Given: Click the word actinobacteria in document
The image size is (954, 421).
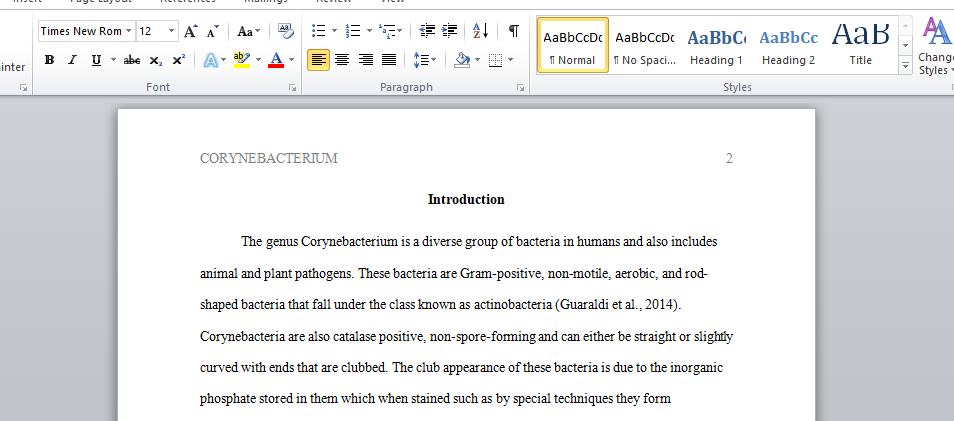Looking at the screenshot, I should 513,305.
